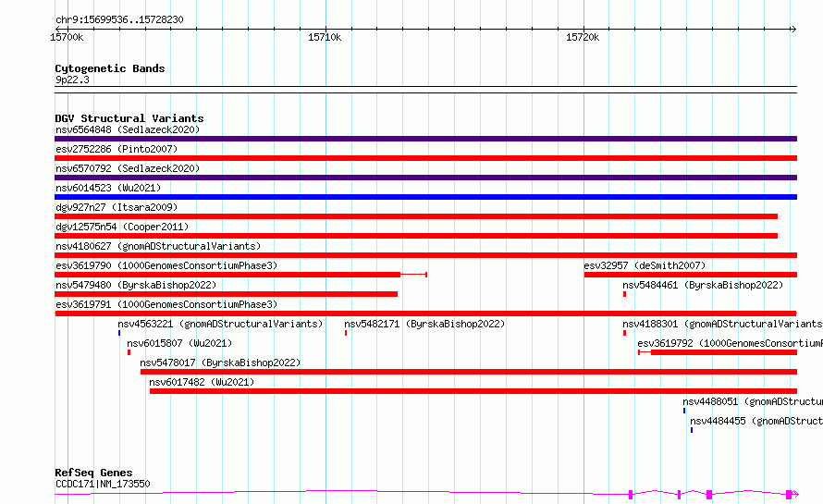
Task: Click the small red nsv4188301 marker
Action: tap(624, 333)
